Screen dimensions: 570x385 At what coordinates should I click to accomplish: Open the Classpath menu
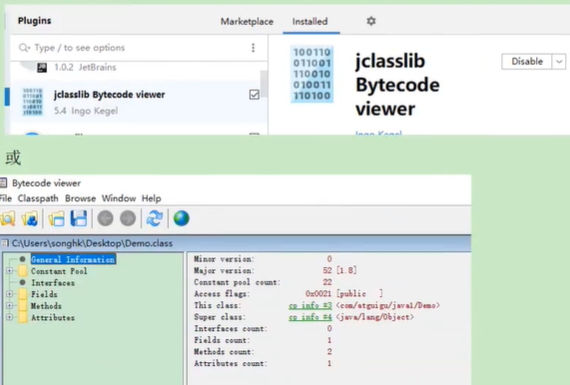coord(38,198)
